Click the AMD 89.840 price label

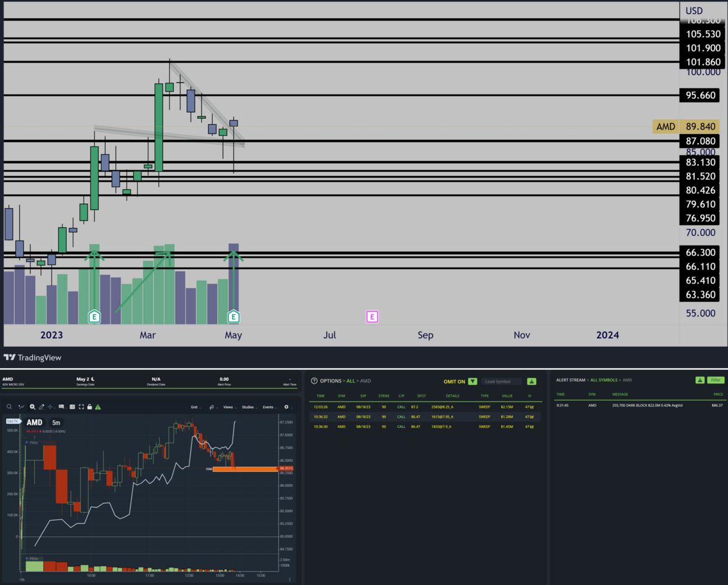(x=687, y=127)
